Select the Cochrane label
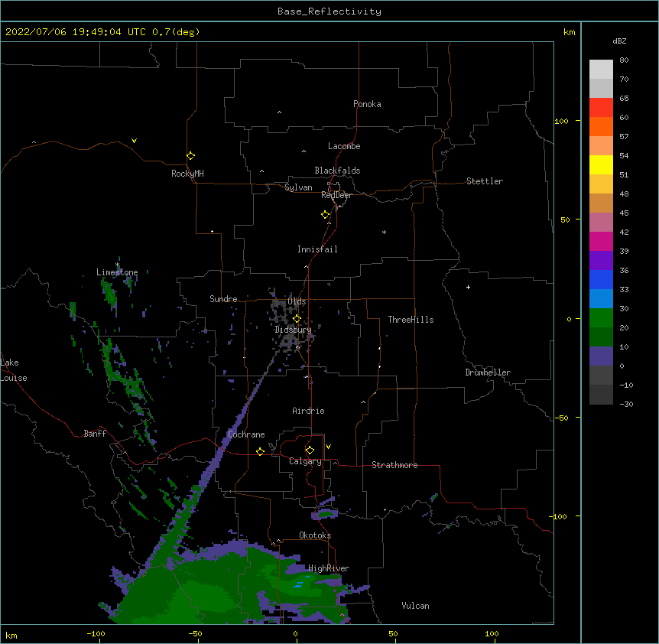This screenshot has height=644, width=659. click(246, 434)
